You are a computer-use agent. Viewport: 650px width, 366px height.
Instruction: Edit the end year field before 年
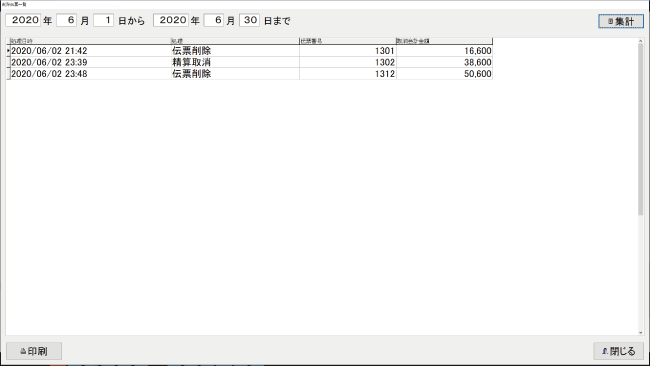coord(171,20)
